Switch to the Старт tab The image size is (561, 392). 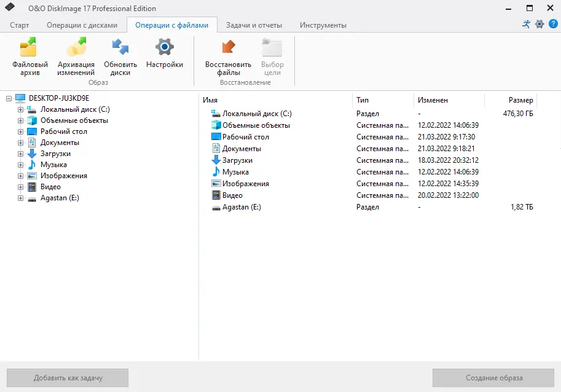[19, 25]
